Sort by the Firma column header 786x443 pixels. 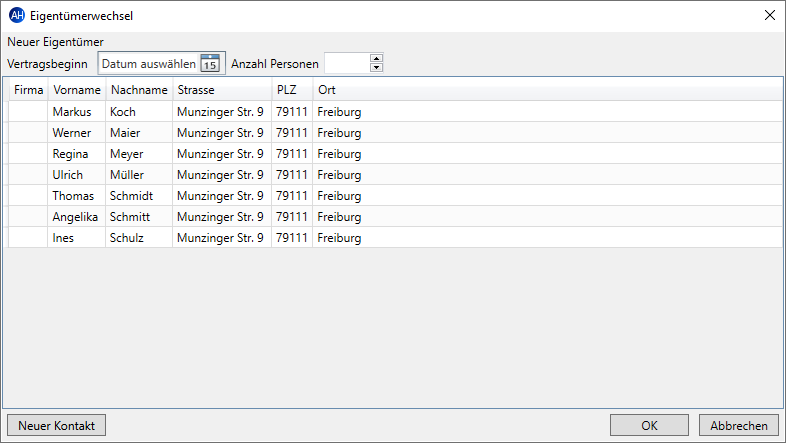[28, 90]
